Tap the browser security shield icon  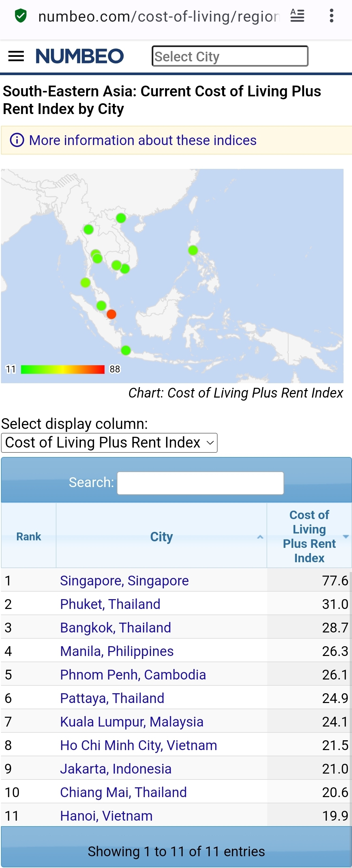click(21, 16)
